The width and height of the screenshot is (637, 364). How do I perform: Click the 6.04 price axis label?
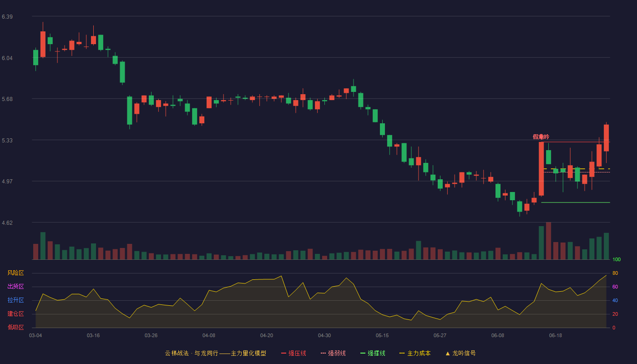point(7,58)
